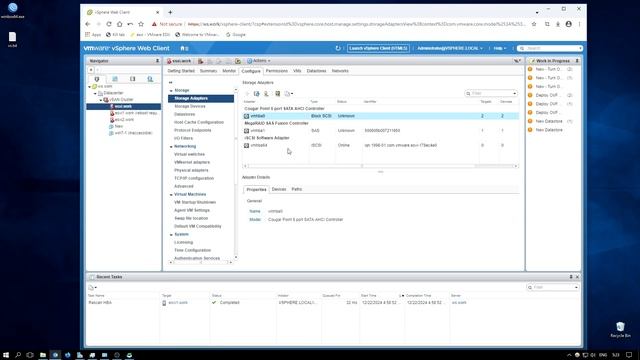Select the win7-1 VM in tree
The width and height of the screenshot is (640, 360).
pos(133,133)
